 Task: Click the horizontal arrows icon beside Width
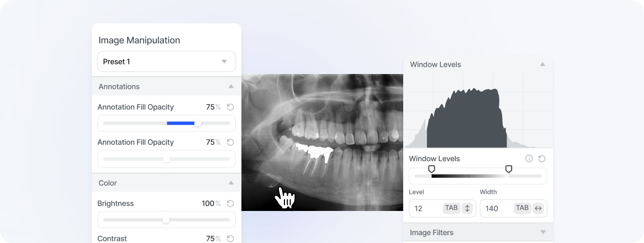point(538,208)
